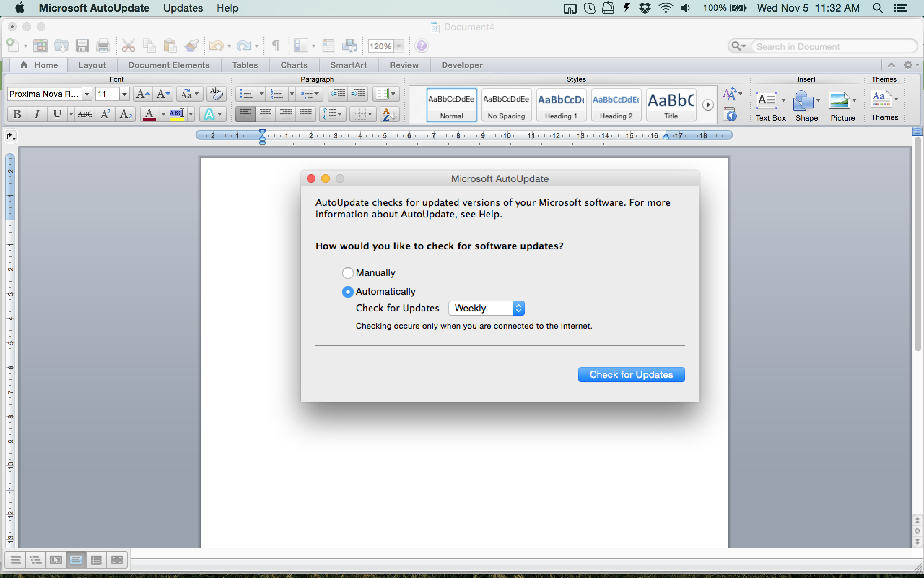Expand font color dropdown arrow
Screen dimensions: 924x578
pyautogui.click(x=163, y=114)
